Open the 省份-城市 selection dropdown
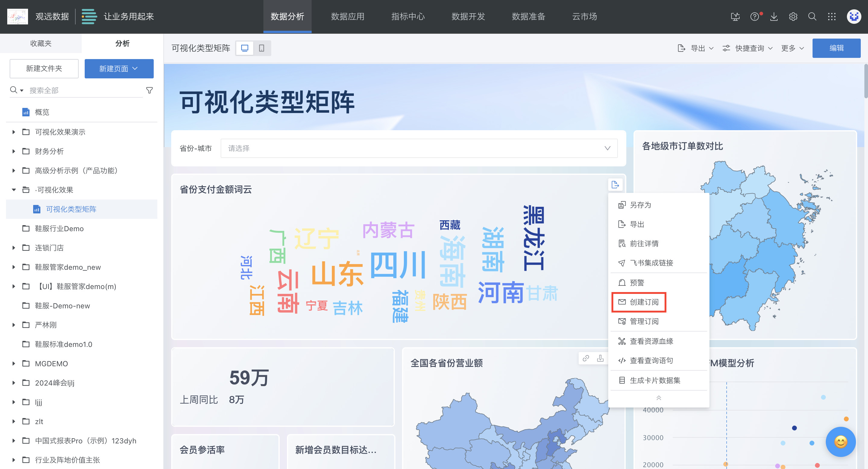The width and height of the screenshot is (868, 469). (x=419, y=148)
